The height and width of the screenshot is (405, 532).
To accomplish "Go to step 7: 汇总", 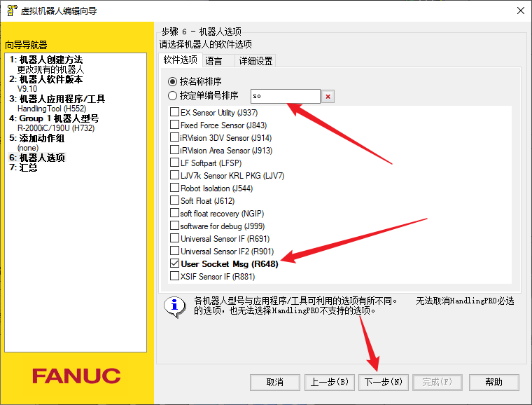I will click(23, 167).
